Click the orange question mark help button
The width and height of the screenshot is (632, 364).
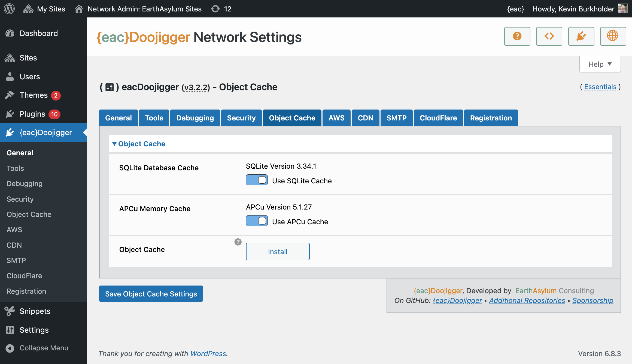(x=517, y=36)
